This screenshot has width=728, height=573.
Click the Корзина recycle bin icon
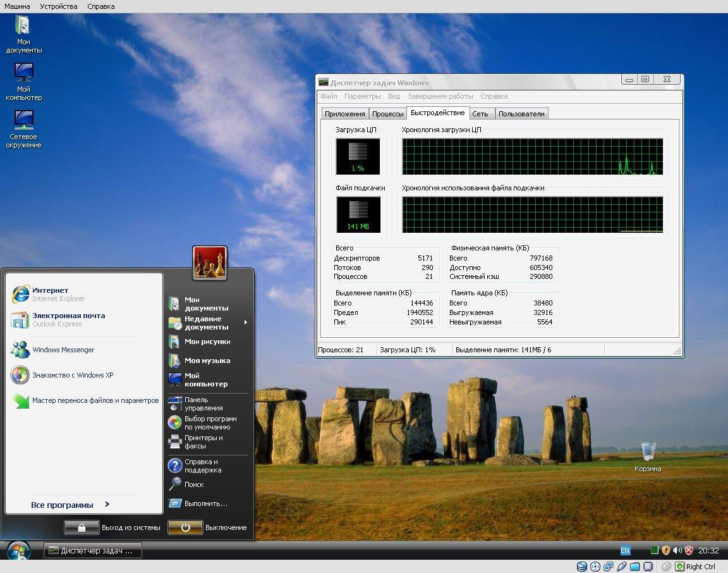click(648, 453)
